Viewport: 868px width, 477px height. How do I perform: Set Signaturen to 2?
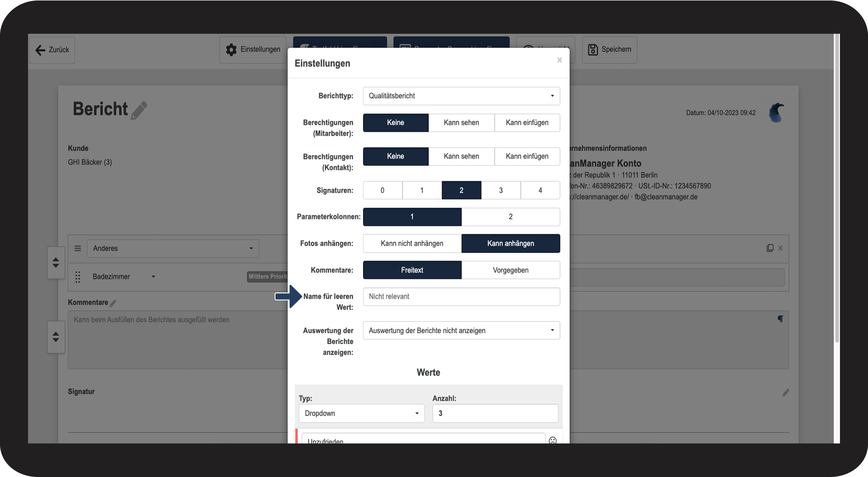(461, 190)
